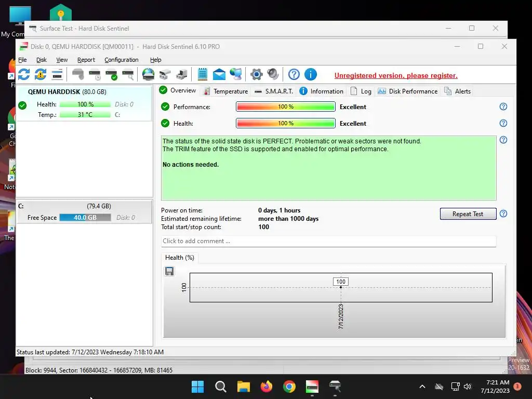Click help icon beside green status text box

503,140
